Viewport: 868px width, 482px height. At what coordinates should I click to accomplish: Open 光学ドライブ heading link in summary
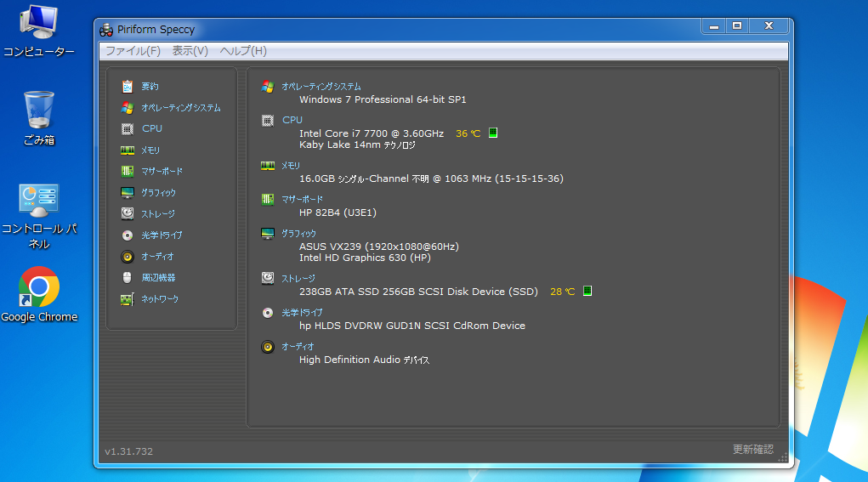[x=302, y=313]
